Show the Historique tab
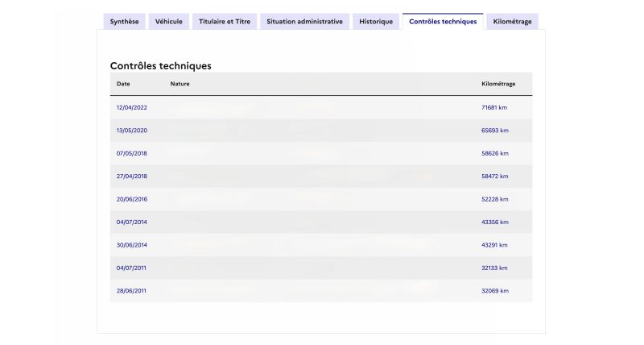644x345 pixels. [x=376, y=22]
